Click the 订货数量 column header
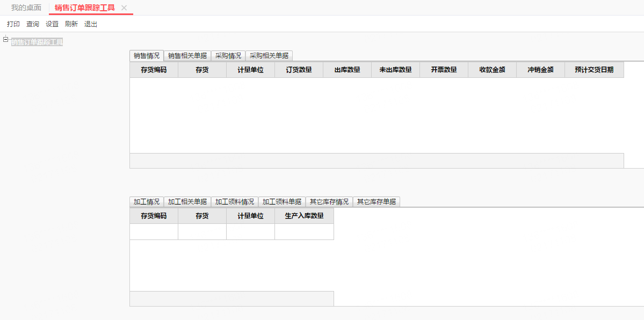 [x=299, y=70]
